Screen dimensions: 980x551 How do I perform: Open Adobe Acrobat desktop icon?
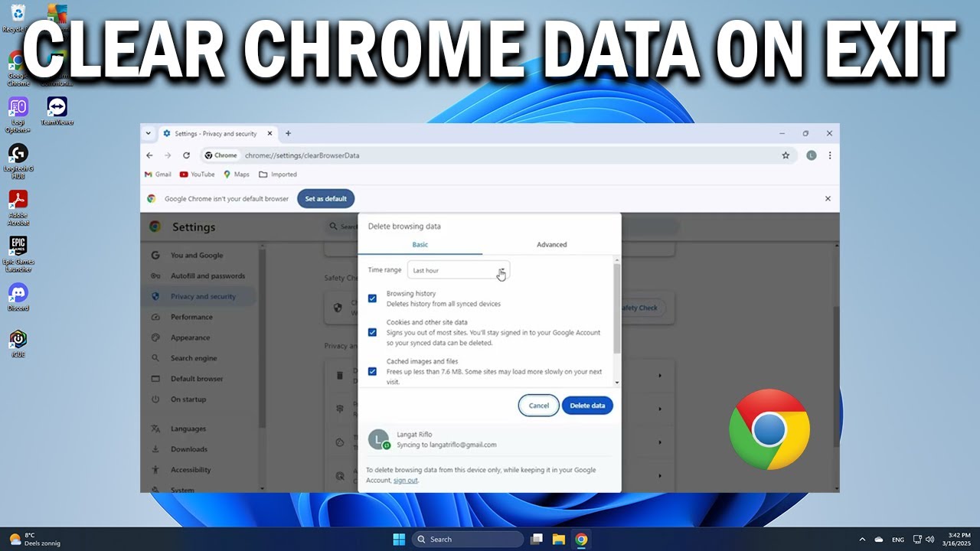pyautogui.click(x=18, y=207)
